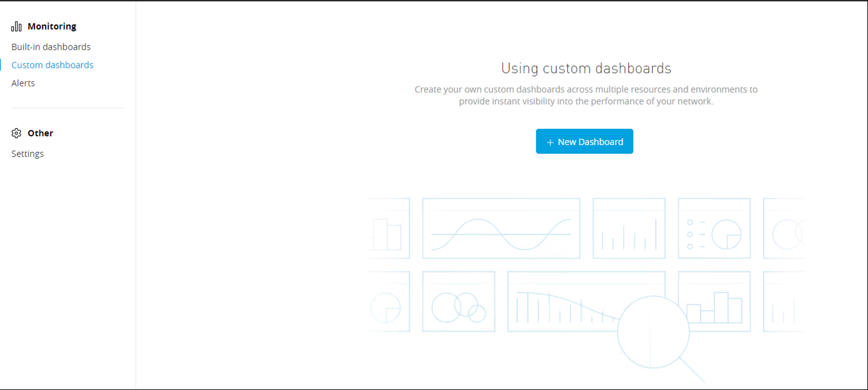Create a New Dashboard

coord(584,141)
